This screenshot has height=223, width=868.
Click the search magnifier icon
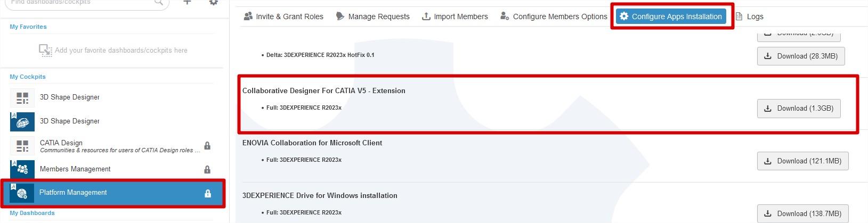pyautogui.click(x=158, y=2)
